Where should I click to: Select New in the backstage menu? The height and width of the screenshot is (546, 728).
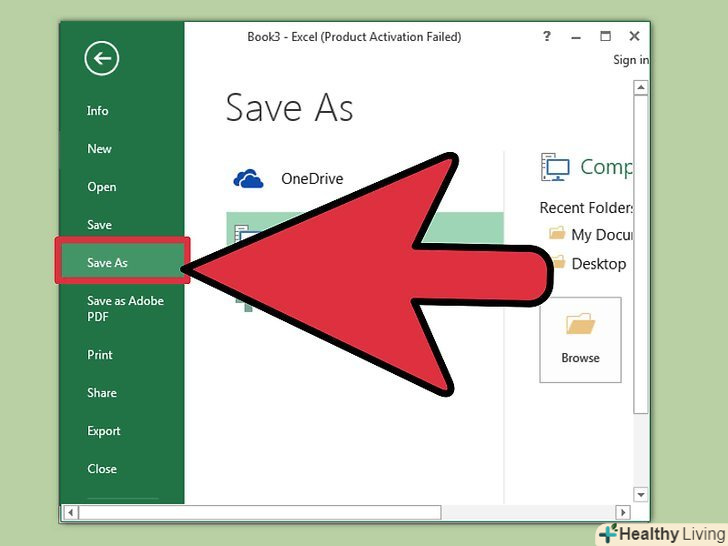click(x=99, y=149)
